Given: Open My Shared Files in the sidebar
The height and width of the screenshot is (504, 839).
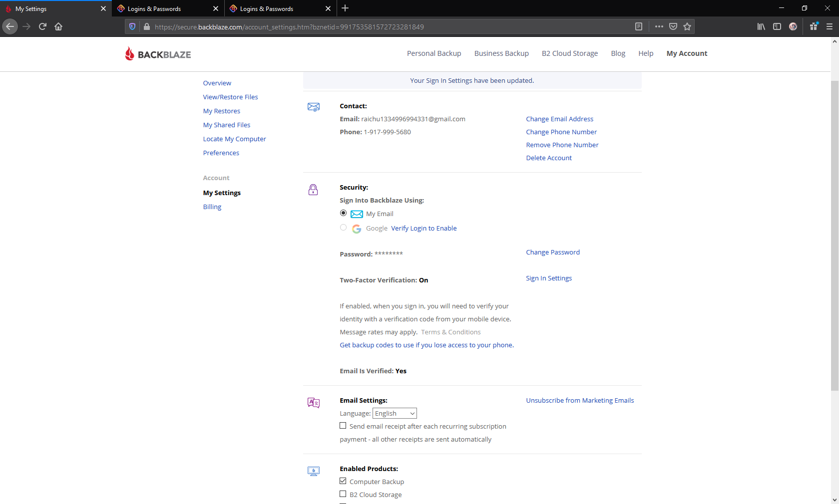Looking at the screenshot, I should [227, 125].
